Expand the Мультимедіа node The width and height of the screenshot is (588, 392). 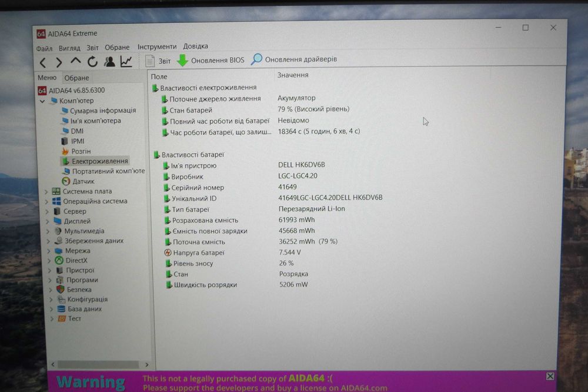[48, 231]
